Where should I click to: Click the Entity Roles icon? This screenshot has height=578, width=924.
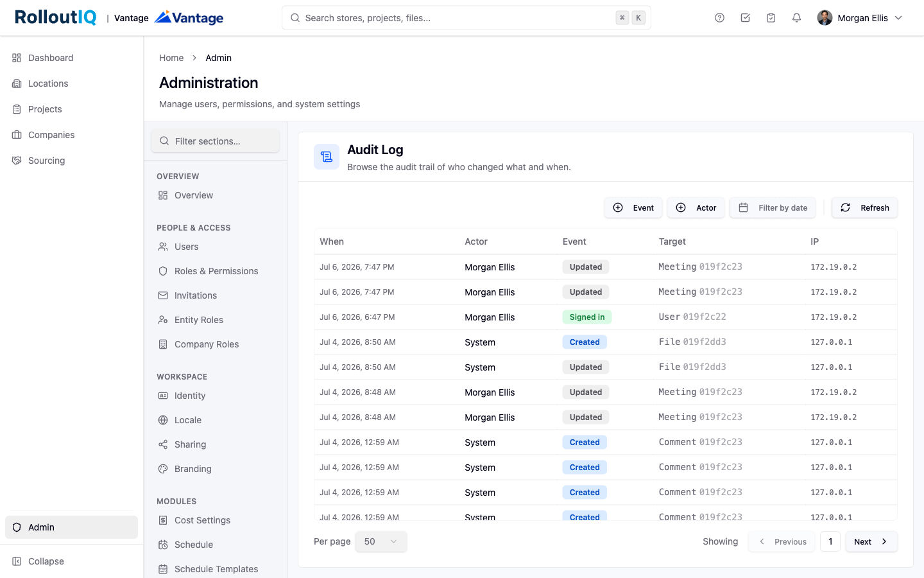tap(163, 320)
